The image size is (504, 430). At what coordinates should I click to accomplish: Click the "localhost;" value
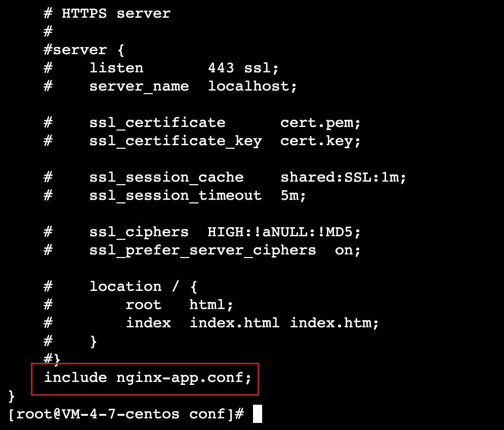click(x=252, y=86)
